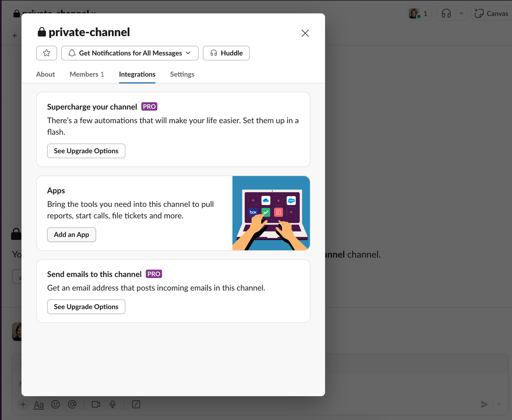Open the Members tab

pyautogui.click(x=87, y=74)
